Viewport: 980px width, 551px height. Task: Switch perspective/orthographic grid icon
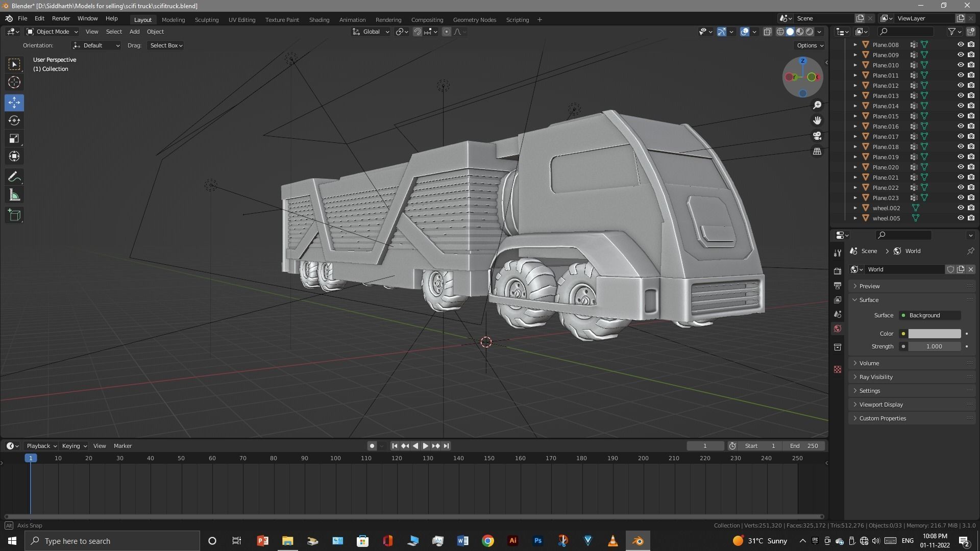(x=817, y=152)
